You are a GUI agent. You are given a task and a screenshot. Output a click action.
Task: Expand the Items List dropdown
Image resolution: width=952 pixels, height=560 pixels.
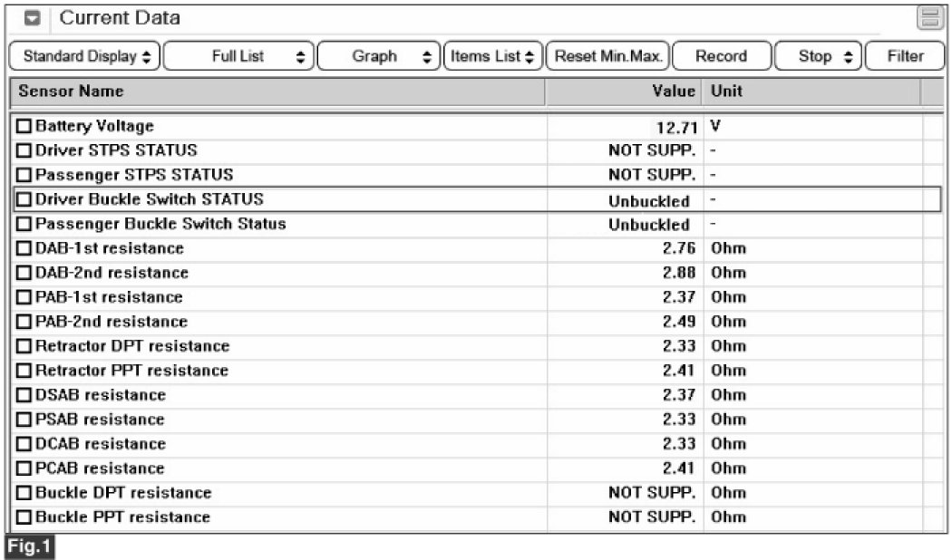click(491, 56)
